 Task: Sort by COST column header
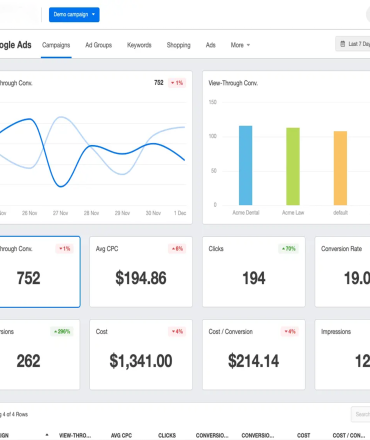(303, 435)
